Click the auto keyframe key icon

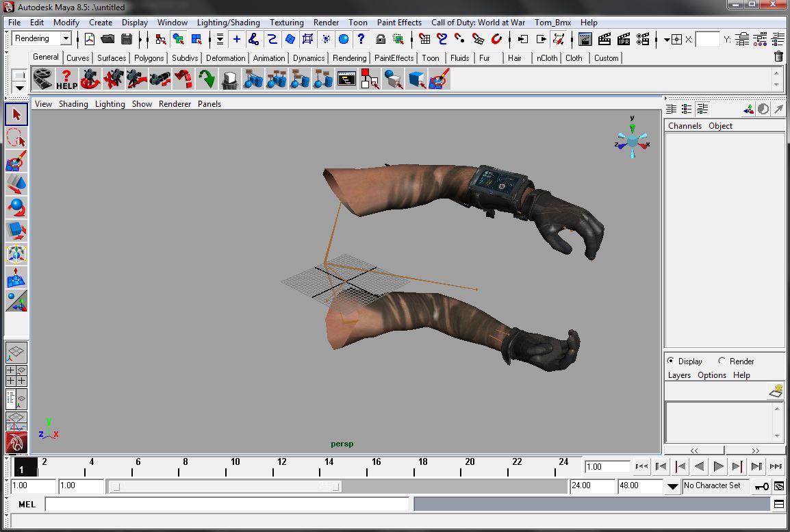[x=761, y=486]
